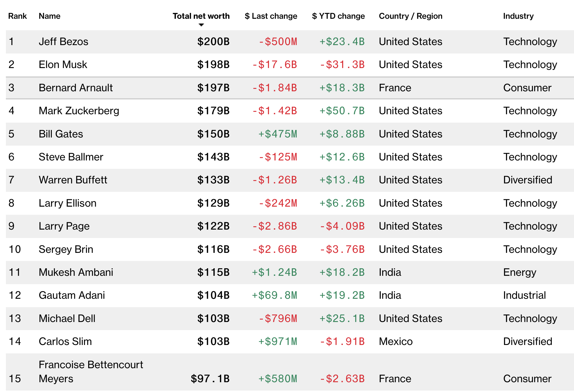Open Warren Buffett's profile
Viewport: 574px width, 392px height.
coord(73,180)
